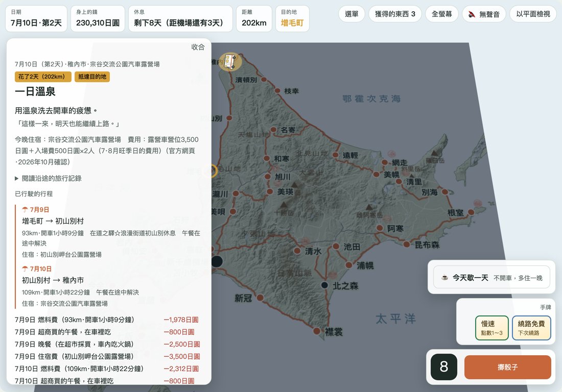Click the town marker at 昆布森

point(407,244)
